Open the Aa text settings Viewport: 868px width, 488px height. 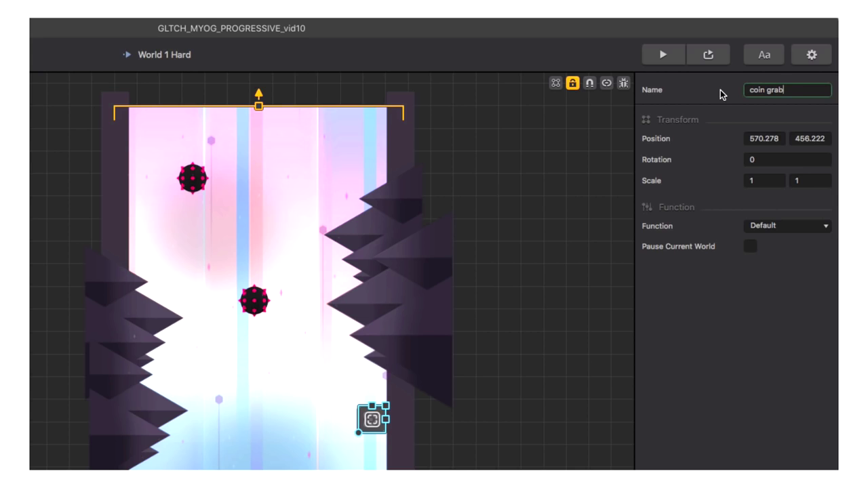pos(764,55)
